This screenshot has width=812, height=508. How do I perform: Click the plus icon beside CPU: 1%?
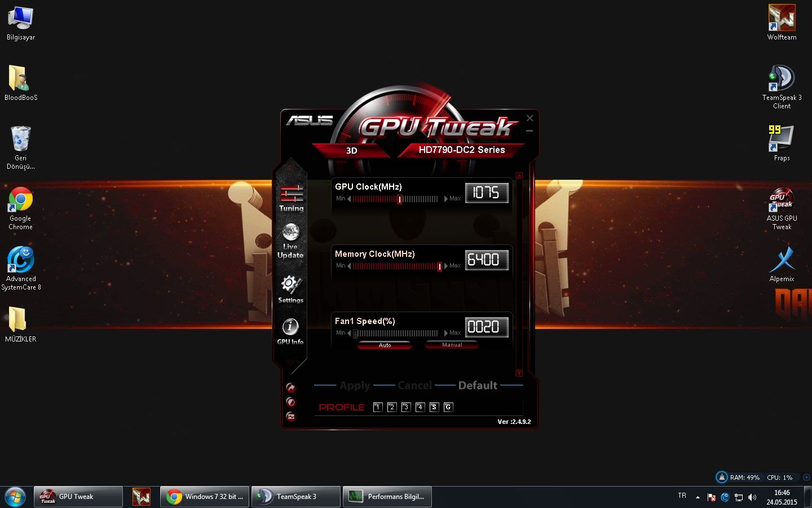coord(806,478)
